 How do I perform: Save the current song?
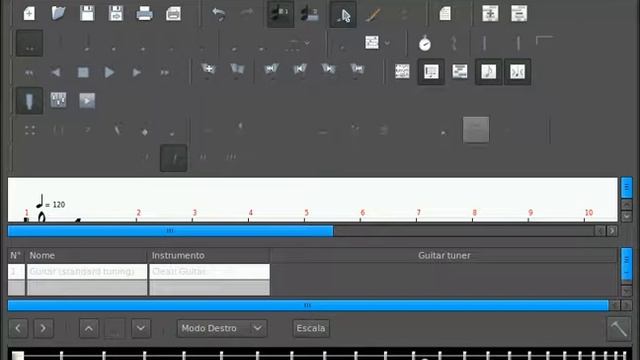tap(87, 13)
